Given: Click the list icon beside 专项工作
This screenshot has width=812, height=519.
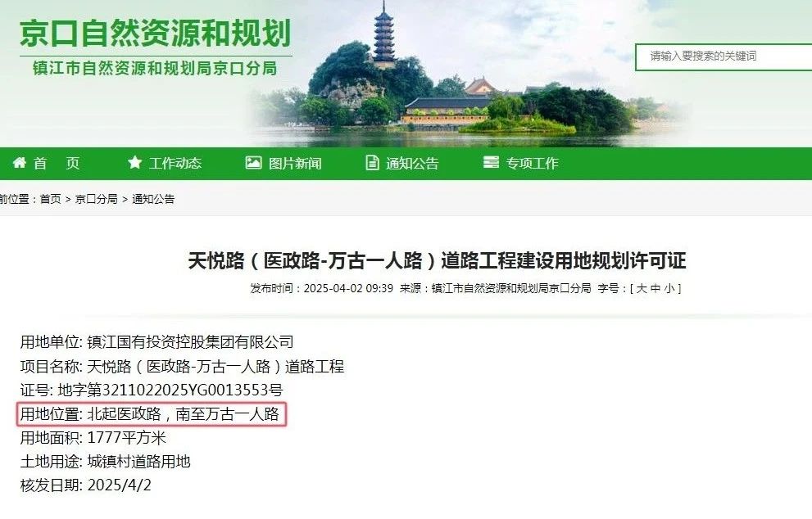Looking at the screenshot, I should point(491,162).
